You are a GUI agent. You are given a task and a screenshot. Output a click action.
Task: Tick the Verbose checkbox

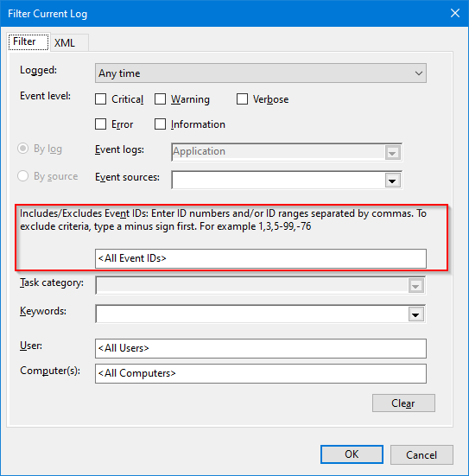242,99
